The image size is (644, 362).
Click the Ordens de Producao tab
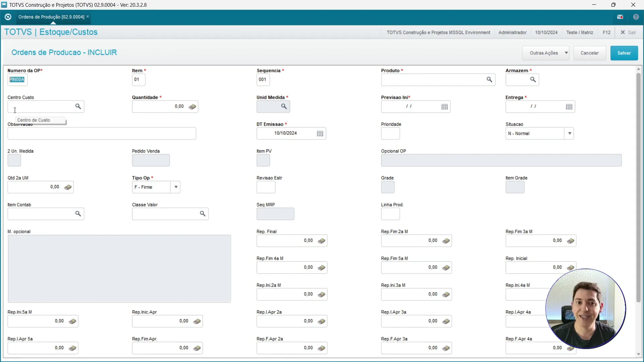point(51,17)
